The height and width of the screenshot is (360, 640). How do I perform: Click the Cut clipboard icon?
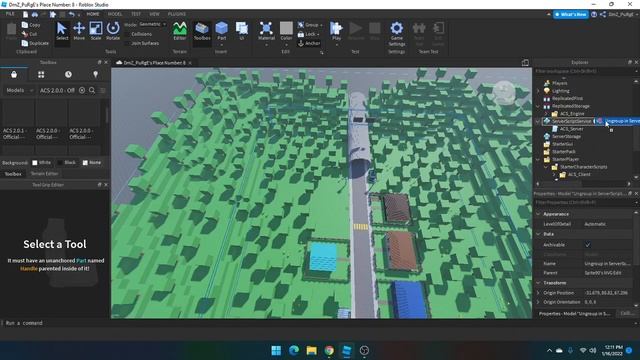(x=25, y=34)
